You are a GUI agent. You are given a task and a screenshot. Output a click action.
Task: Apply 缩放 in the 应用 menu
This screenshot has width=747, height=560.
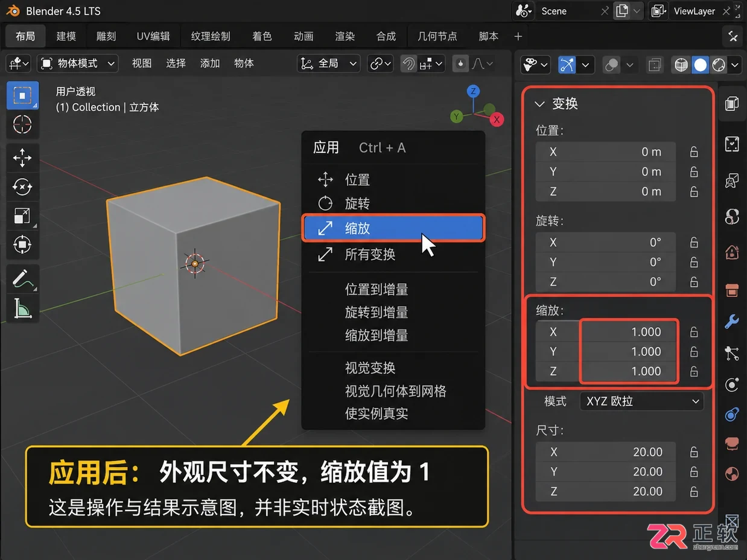click(393, 228)
